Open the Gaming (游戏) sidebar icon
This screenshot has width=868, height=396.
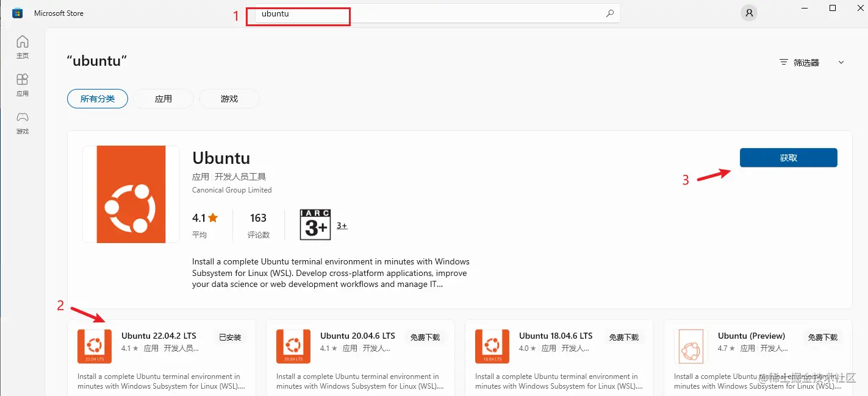pyautogui.click(x=22, y=122)
